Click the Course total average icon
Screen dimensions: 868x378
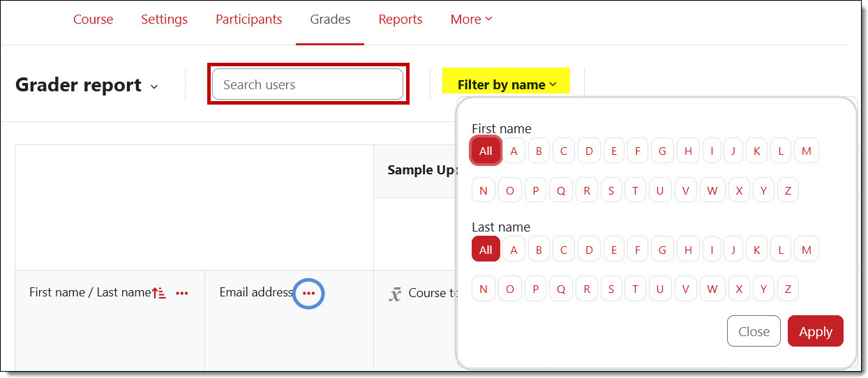395,294
